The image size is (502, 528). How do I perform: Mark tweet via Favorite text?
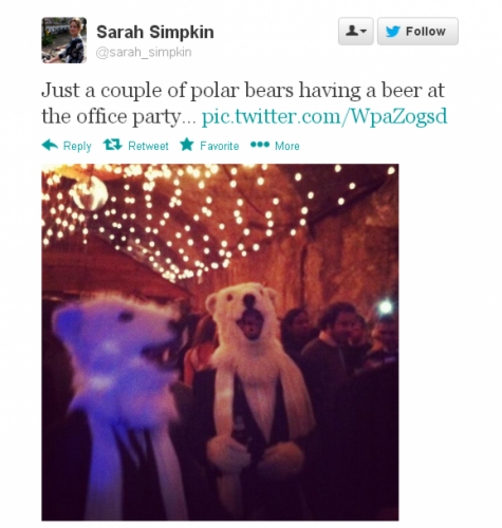click(219, 146)
